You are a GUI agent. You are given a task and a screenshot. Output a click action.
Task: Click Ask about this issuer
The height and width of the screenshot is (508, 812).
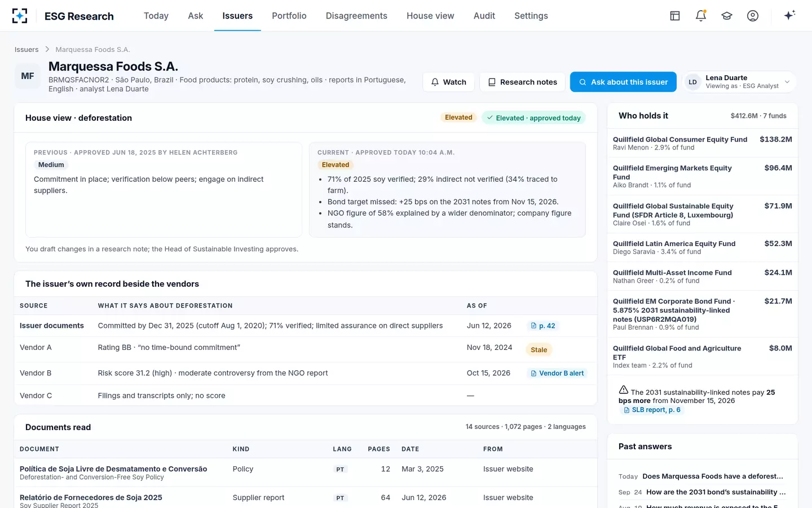[x=624, y=82]
